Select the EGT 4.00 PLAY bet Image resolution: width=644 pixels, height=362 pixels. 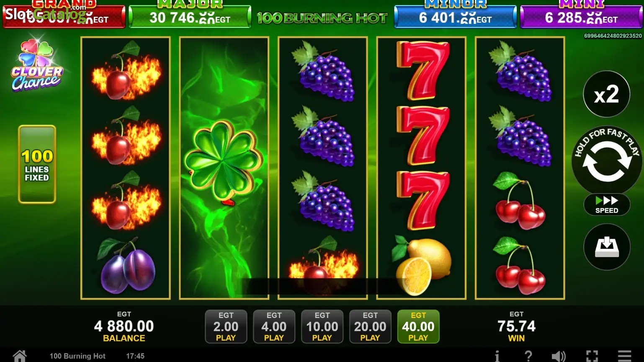pos(274,326)
